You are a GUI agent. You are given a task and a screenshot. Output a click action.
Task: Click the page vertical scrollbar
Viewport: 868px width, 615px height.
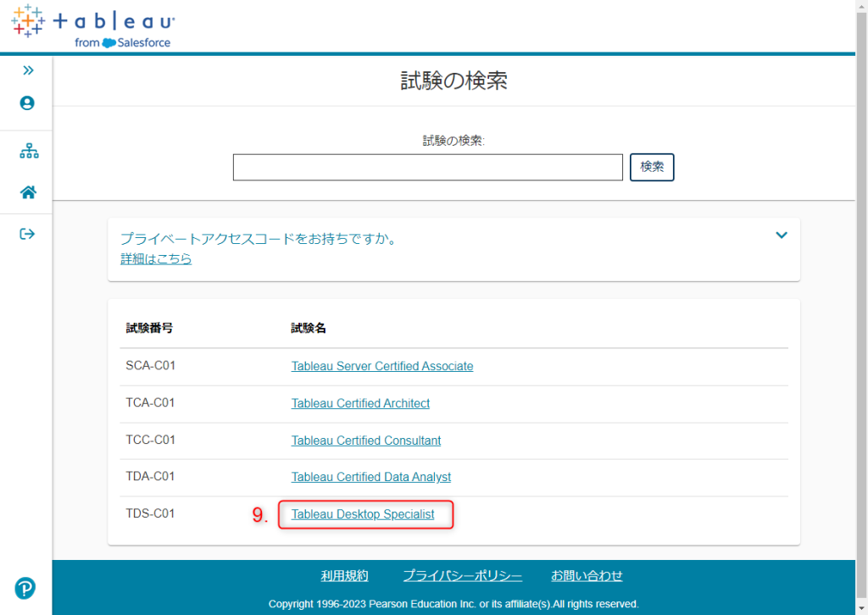tap(861, 304)
